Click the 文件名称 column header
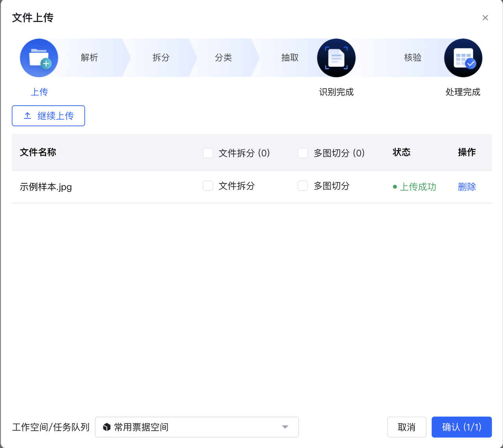503x448 pixels. [38, 152]
